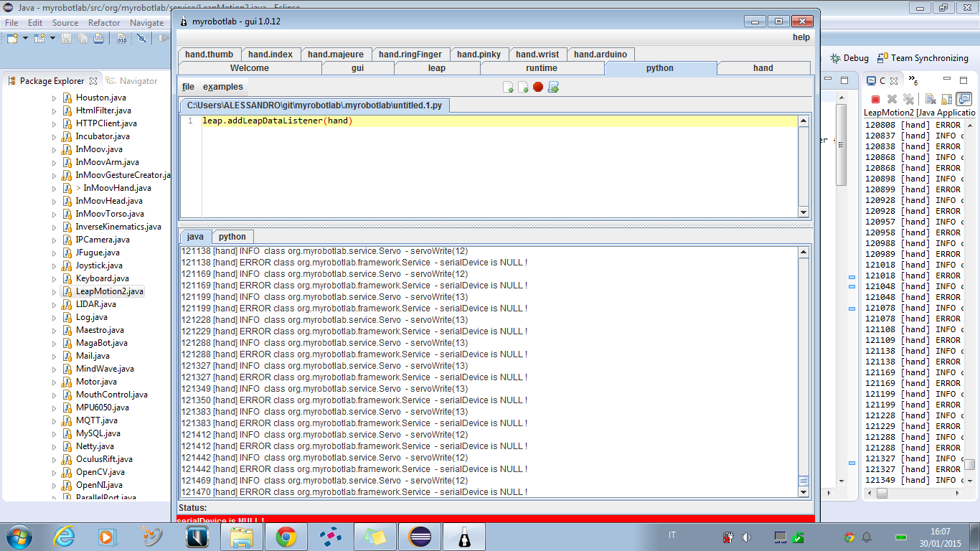Click the red stop script icon in myrobotlab

pyautogui.click(x=538, y=87)
